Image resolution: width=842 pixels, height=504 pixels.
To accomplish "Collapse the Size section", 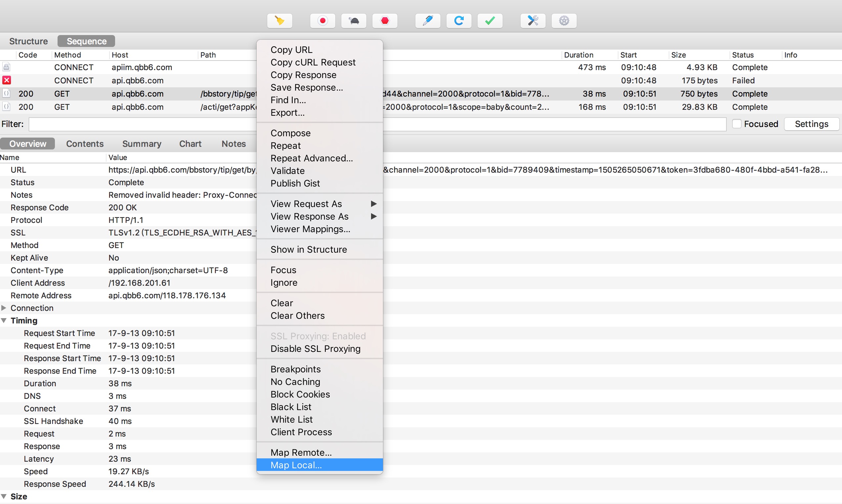I will [x=4, y=496].
